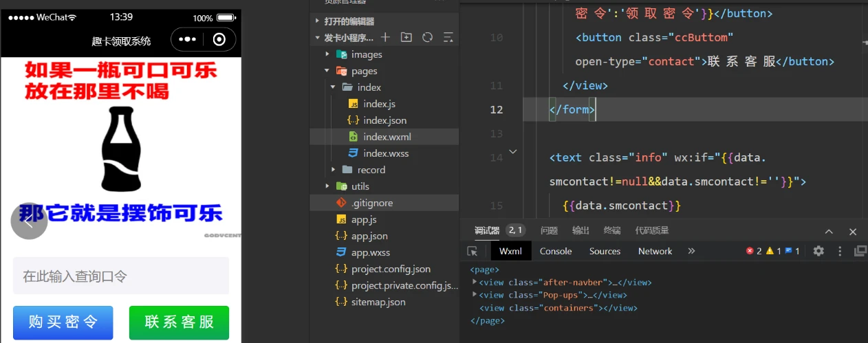Collapse the debugger panel with the up arrow

(x=829, y=232)
